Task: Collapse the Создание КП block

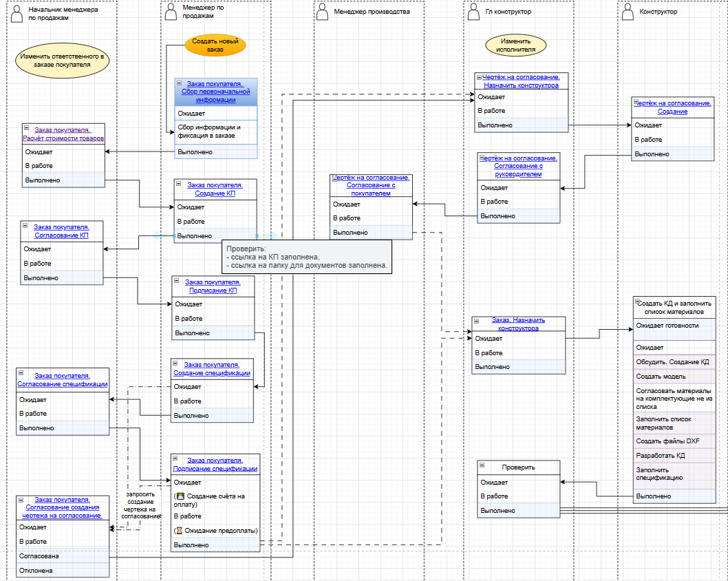Action: coord(179,184)
